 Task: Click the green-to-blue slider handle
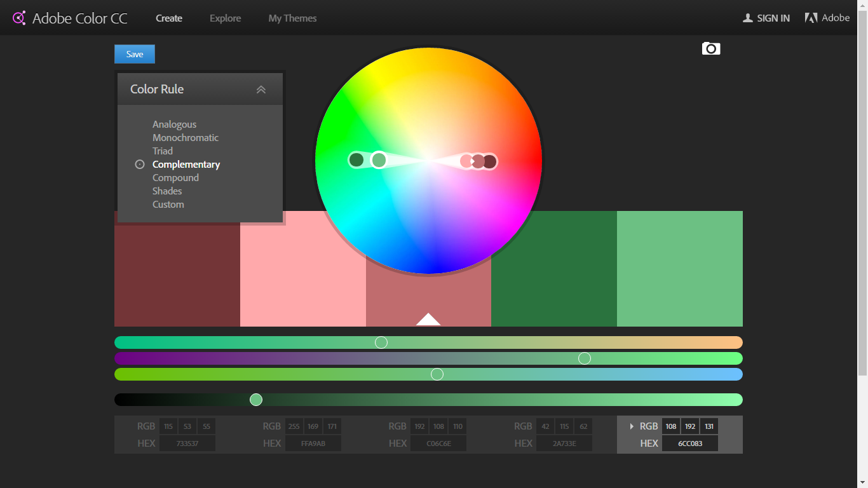click(x=437, y=374)
